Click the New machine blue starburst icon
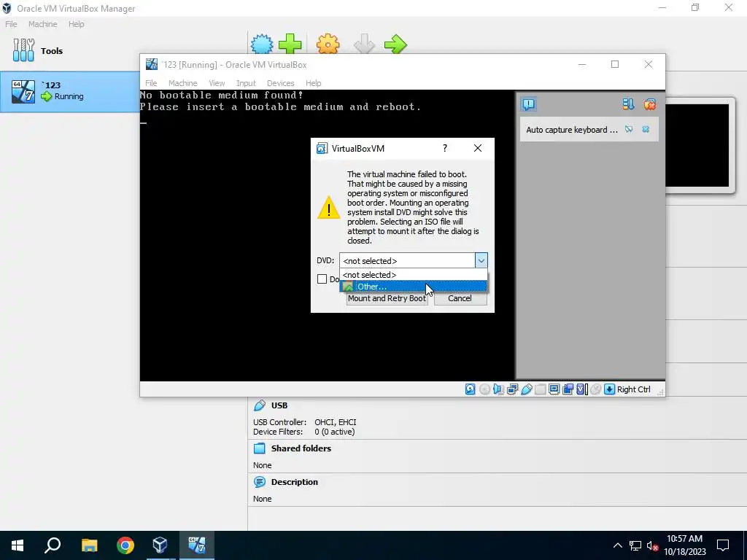This screenshot has height=560, width=747. tap(262, 44)
